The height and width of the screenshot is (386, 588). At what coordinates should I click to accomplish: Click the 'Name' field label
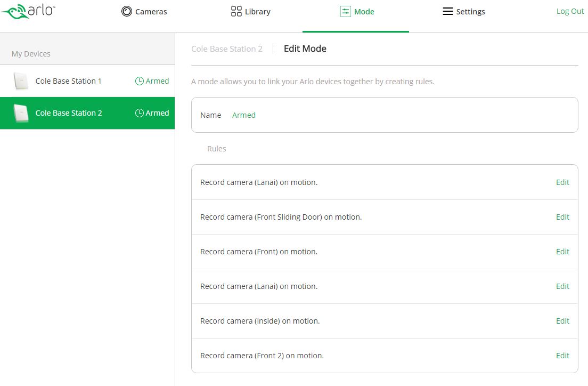click(x=211, y=115)
